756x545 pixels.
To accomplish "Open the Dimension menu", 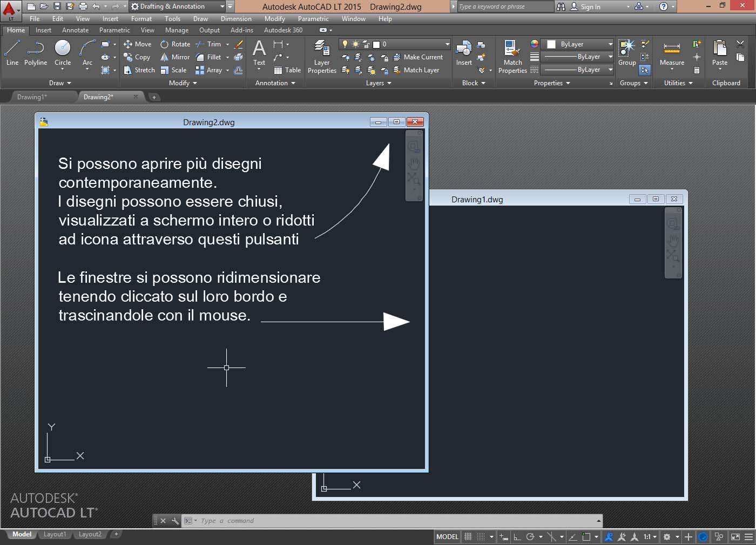I will 236,19.
